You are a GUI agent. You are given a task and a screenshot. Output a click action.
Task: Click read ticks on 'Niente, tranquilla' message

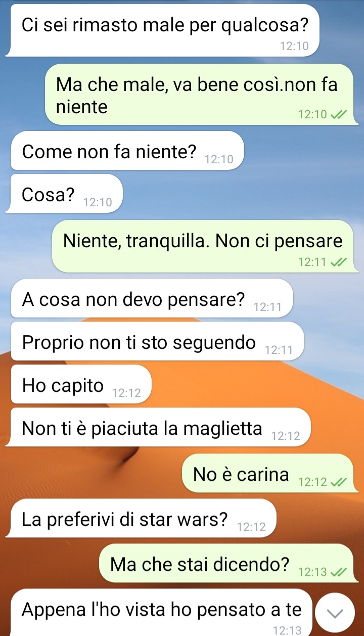[x=338, y=262]
